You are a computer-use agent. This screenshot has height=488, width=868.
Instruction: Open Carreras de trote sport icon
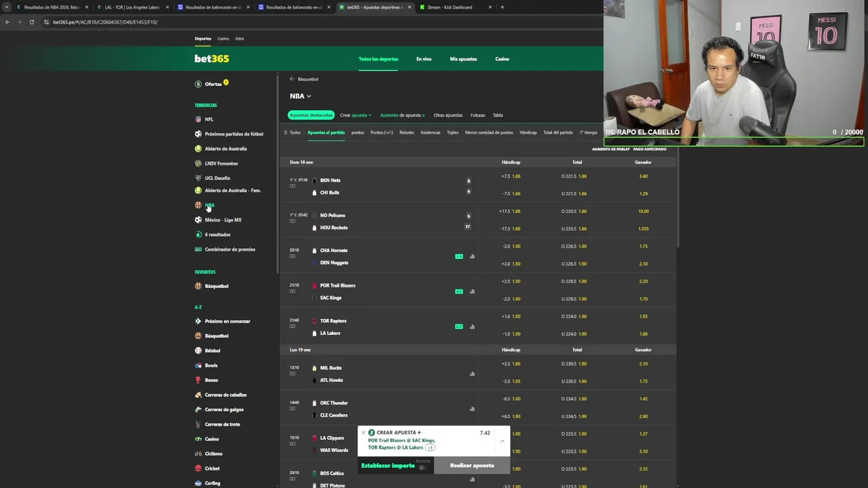click(198, 424)
